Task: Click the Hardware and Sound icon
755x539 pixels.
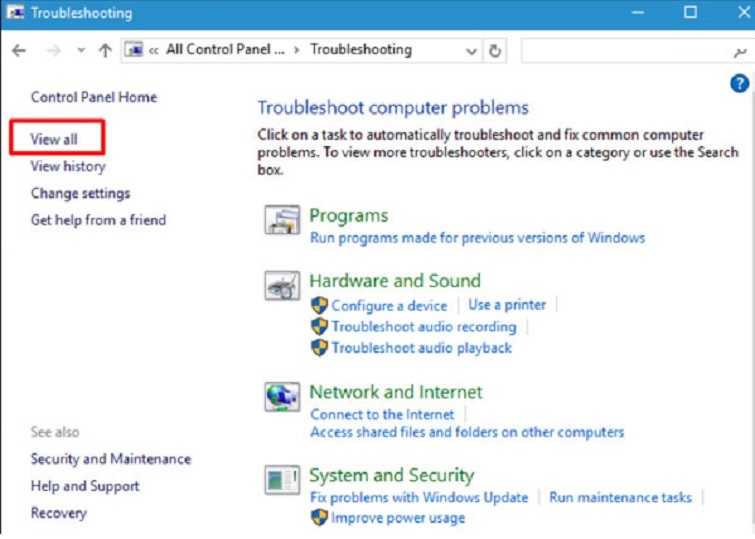Action: [282, 286]
